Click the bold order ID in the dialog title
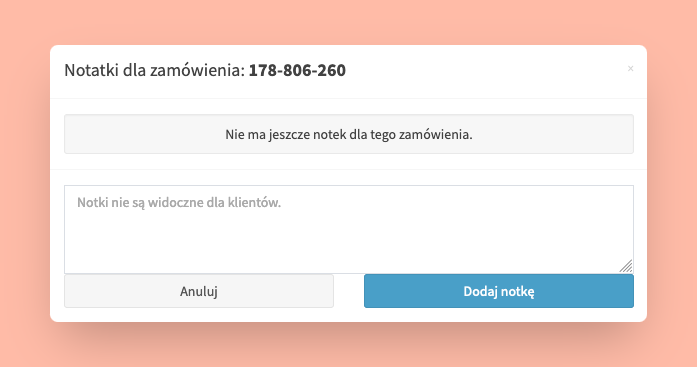Viewport: 697px width, 367px height. pos(297,70)
